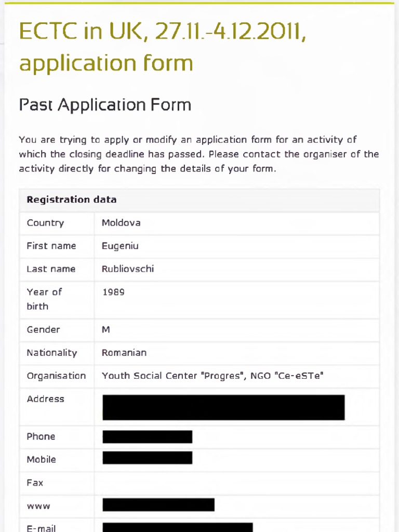Viewport: 399px width, 532px height.
Task: Click the redacted Address field
Action: pos(223,407)
